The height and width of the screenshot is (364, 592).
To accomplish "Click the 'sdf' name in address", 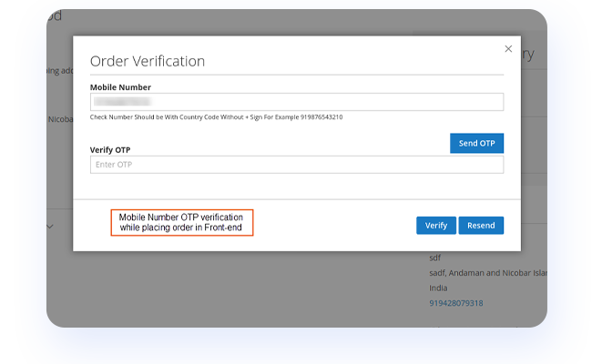I will point(435,258).
